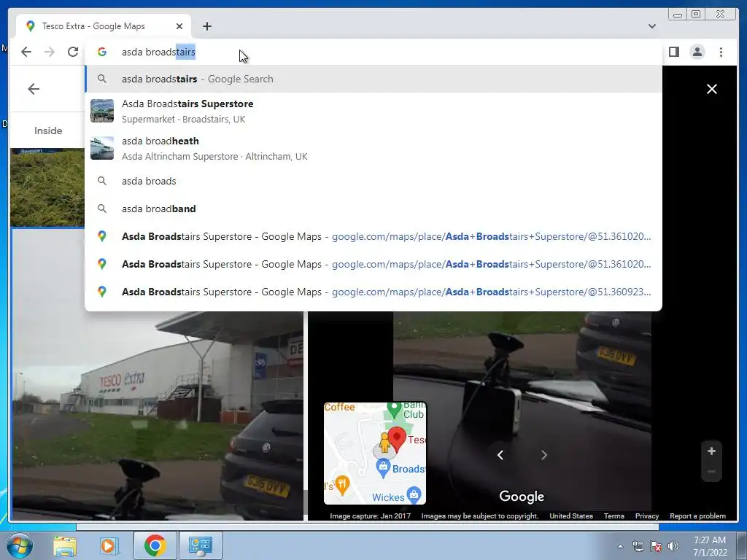This screenshot has height=560, width=747.
Task: Click Chrome's back navigation arrow
Action: tap(26, 52)
